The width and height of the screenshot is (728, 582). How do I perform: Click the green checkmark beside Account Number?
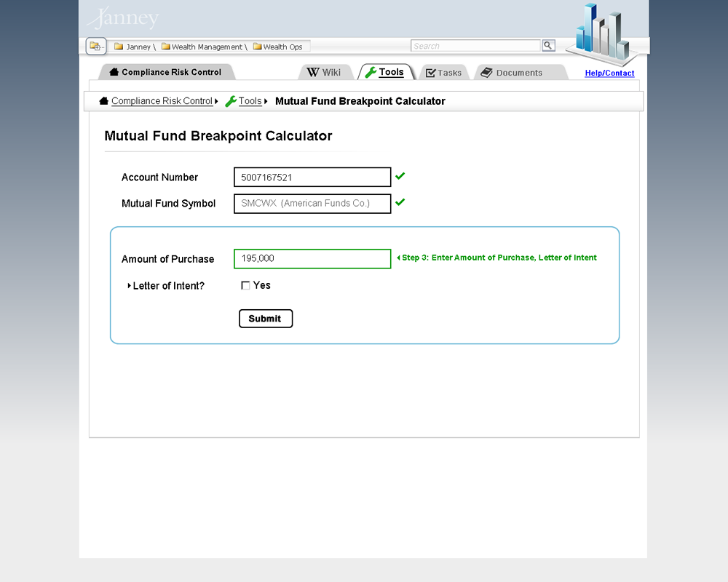point(400,175)
